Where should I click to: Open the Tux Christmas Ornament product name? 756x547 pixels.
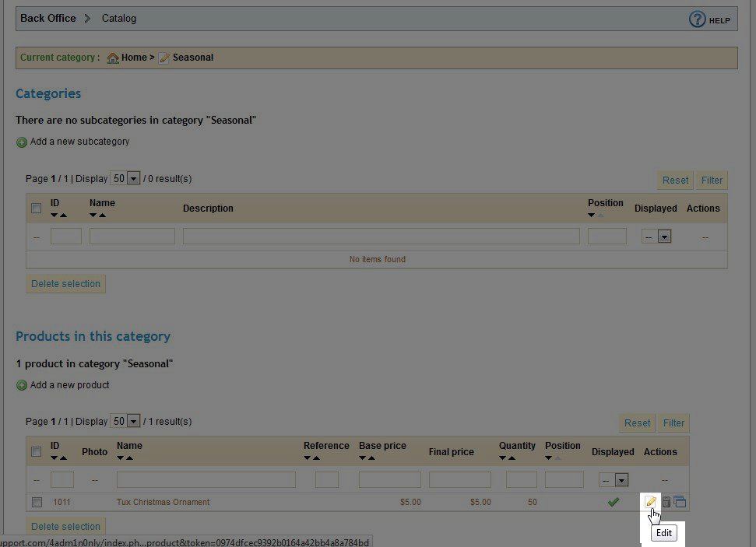(163, 502)
